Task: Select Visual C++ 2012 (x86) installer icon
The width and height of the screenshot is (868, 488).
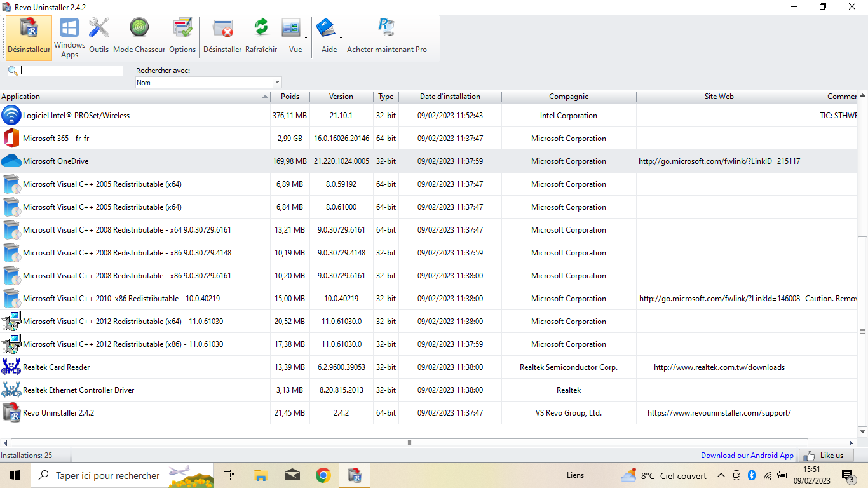Action: pyautogui.click(x=11, y=344)
